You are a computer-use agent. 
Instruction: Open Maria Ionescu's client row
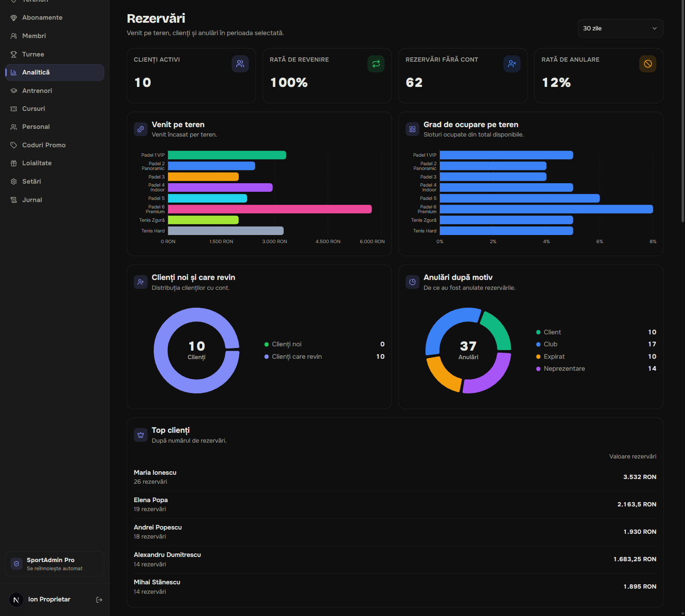[395, 477]
